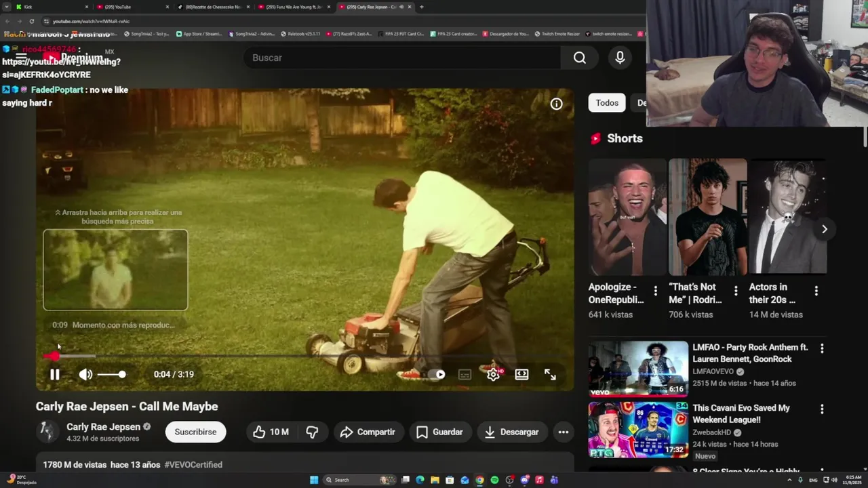Save the video with Guardar button

tap(439, 432)
